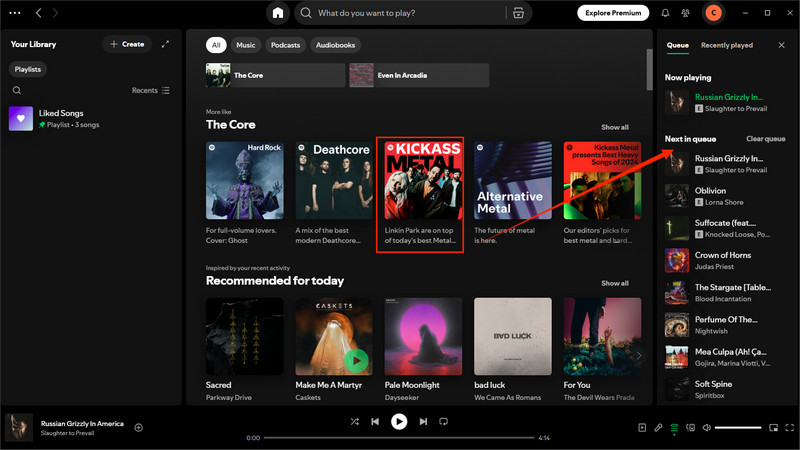Show lyrics with the microphone icon
The image size is (800, 450).
(658, 428)
